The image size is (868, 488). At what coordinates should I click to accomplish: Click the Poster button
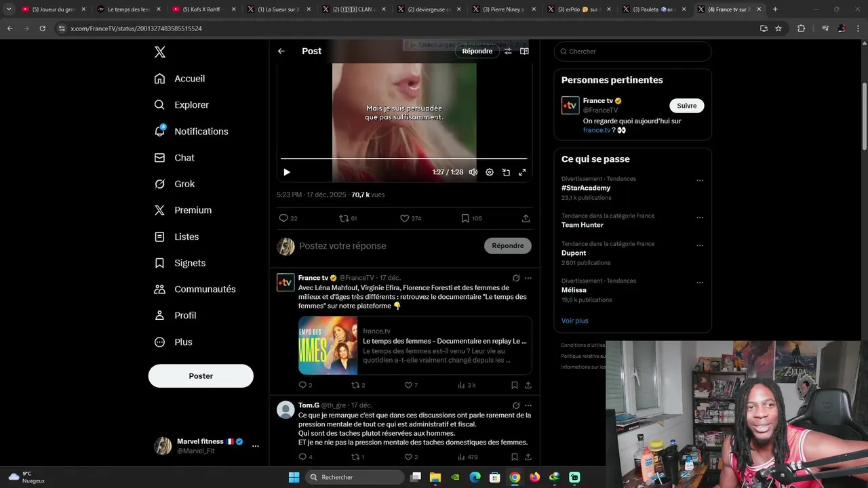pos(201,376)
